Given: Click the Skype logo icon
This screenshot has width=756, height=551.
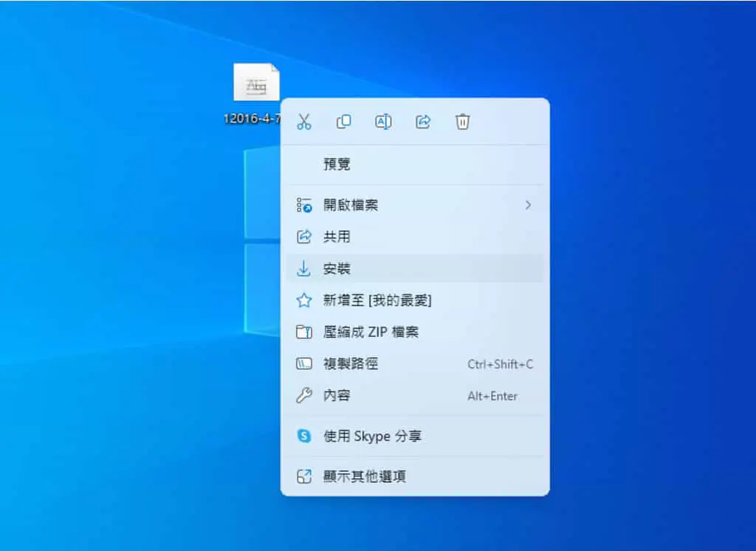Looking at the screenshot, I should pyautogui.click(x=304, y=437).
